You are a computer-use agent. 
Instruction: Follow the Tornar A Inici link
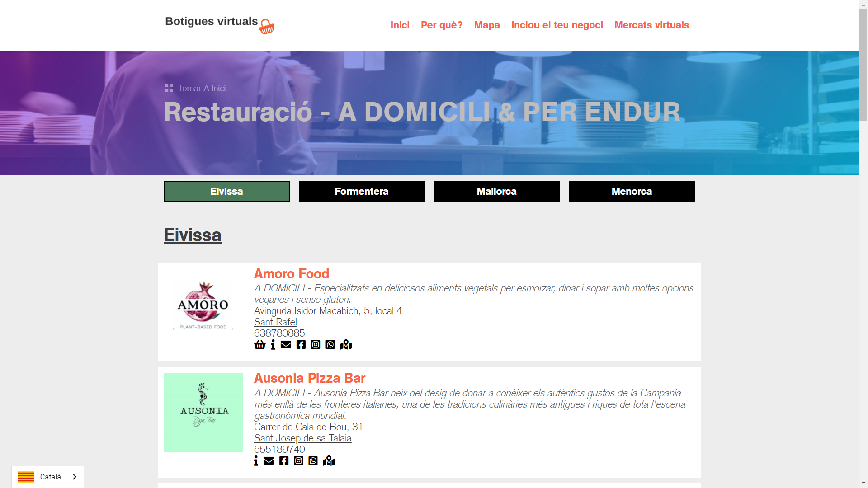(x=202, y=88)
